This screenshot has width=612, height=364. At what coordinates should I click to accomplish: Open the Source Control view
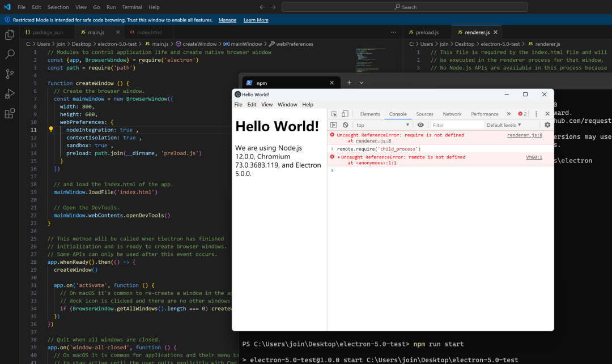(x=10, y=74)
